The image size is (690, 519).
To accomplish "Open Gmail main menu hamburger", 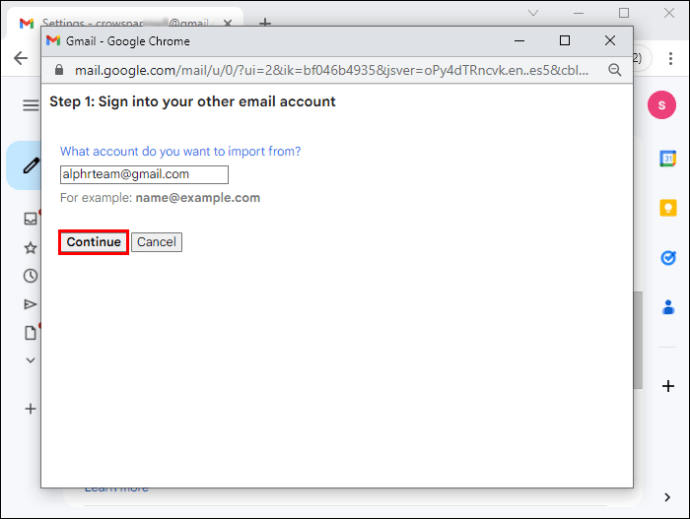I will point(31,105).
